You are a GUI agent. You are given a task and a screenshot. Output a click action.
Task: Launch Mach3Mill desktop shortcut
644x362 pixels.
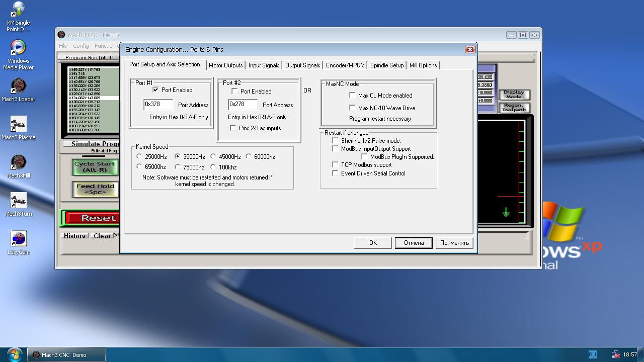click(x=18, y=167)
